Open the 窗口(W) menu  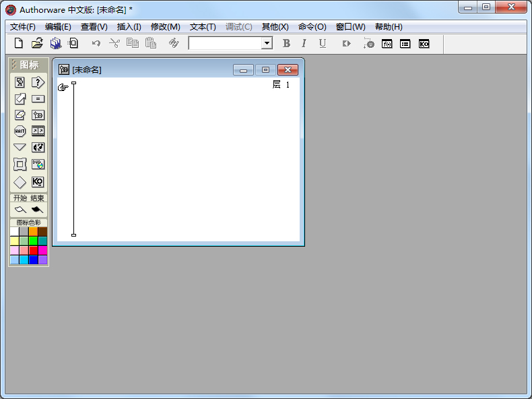point(350,27)
